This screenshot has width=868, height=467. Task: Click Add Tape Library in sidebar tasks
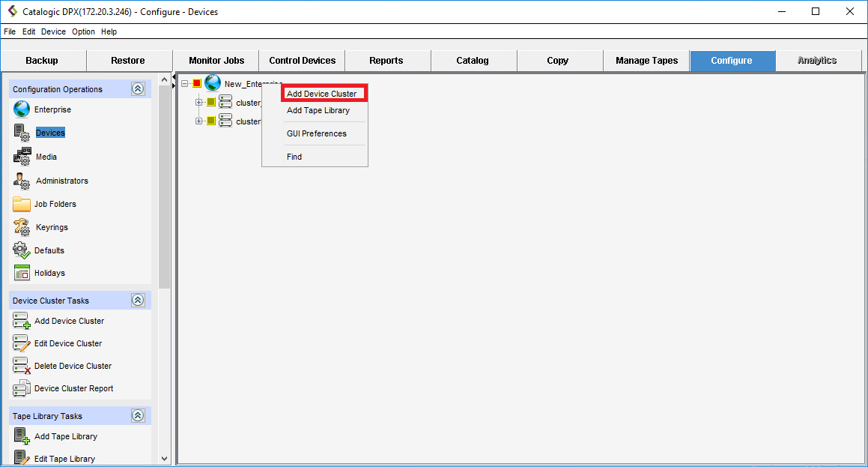point(66,436)
